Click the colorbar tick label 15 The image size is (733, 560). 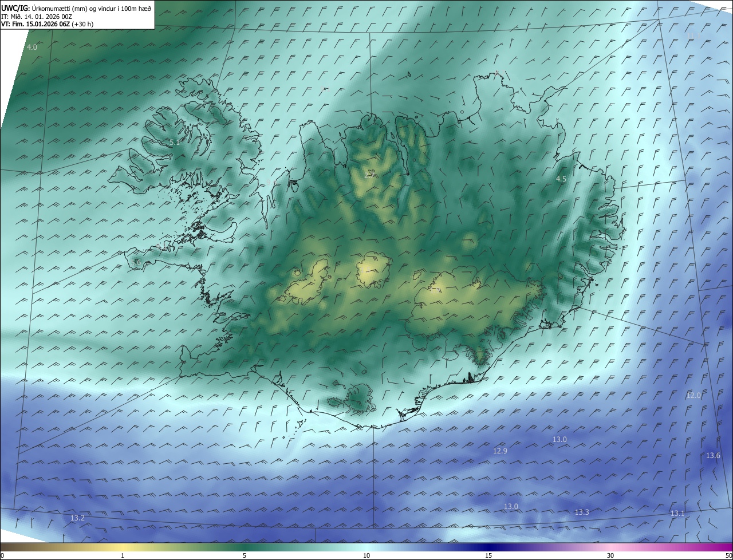click(488, 555)
